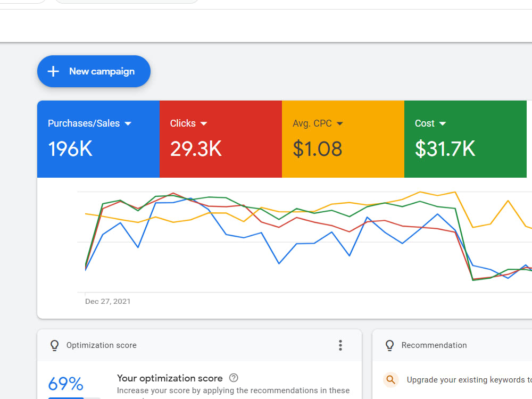The image size is (532, 399).
Task: Open the Optimization score three-dot menu
Action: click(x=340, y=345)
